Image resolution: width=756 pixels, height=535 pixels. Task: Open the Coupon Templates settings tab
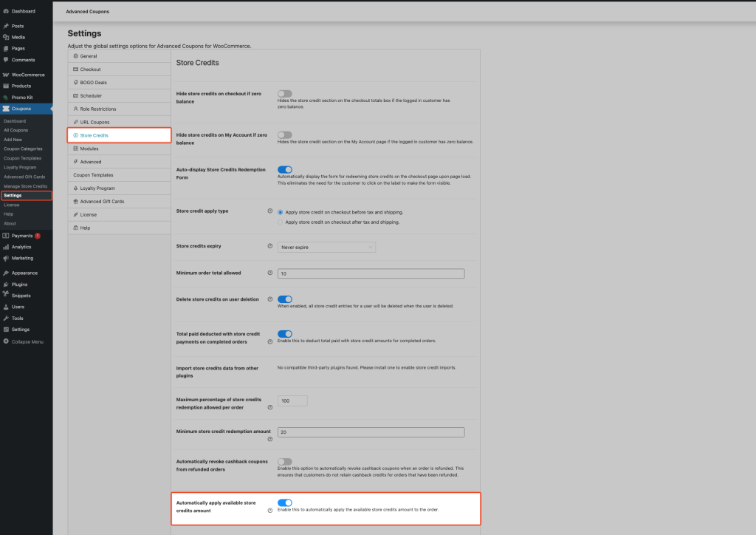coord(119,175)
